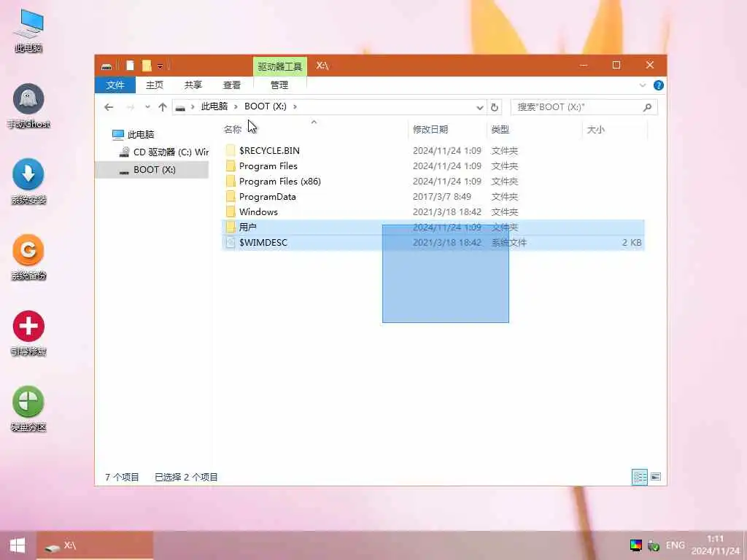The height and width of the screenshot is (560, 747).
Task: Open the address bar history dropdown
Action: coord(480,108)
